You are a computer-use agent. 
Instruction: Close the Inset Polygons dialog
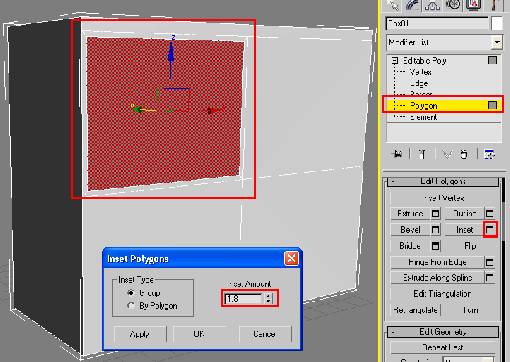(291, 258)
